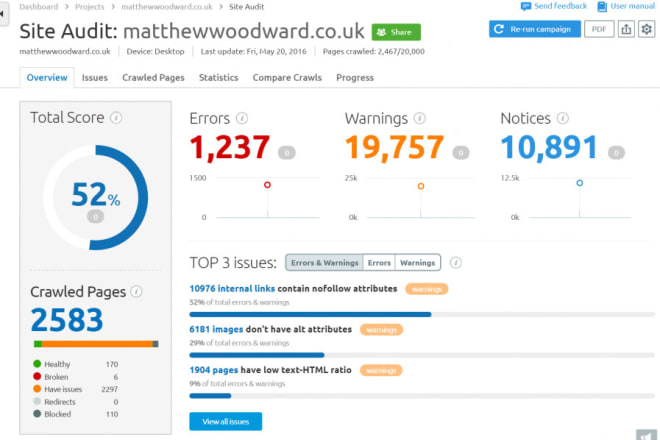Click info icon beside TOP 3 issues filter
This screenshot has height=440, width=660.
(x=456, y=263)
